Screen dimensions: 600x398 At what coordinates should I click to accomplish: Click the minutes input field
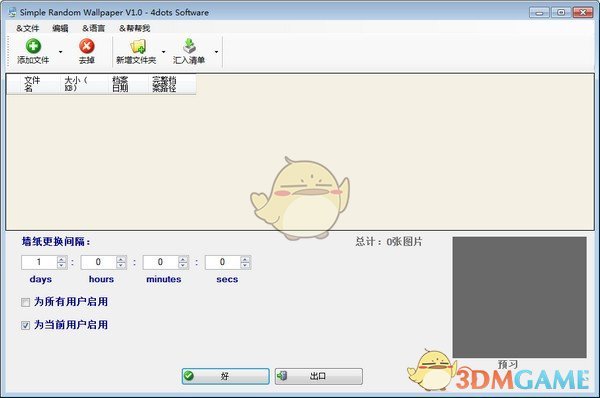point(161,263)
